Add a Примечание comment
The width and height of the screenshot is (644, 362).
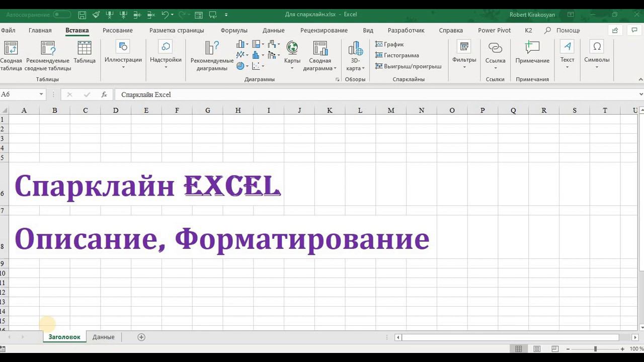click(532, 52)
